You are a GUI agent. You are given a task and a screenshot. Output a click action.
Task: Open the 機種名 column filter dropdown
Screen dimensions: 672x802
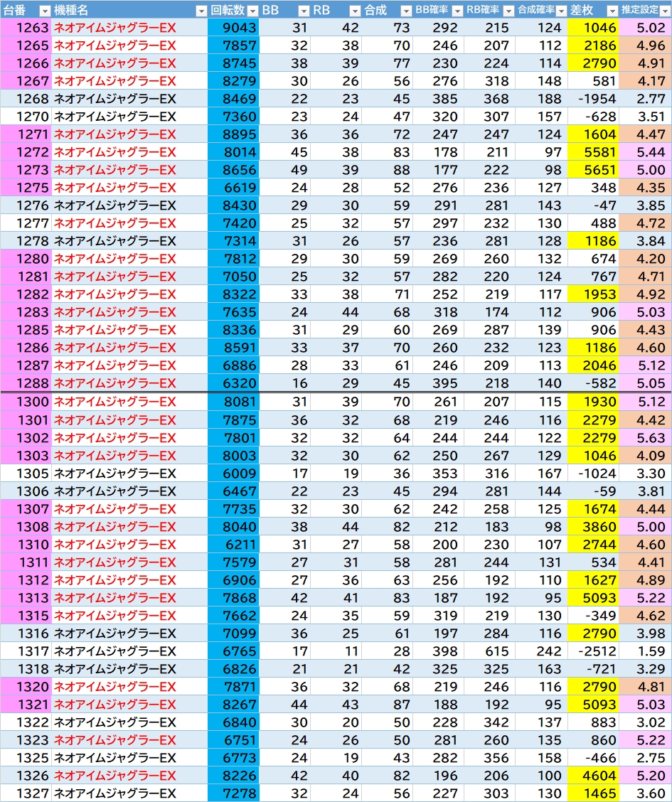coord(201,11)
